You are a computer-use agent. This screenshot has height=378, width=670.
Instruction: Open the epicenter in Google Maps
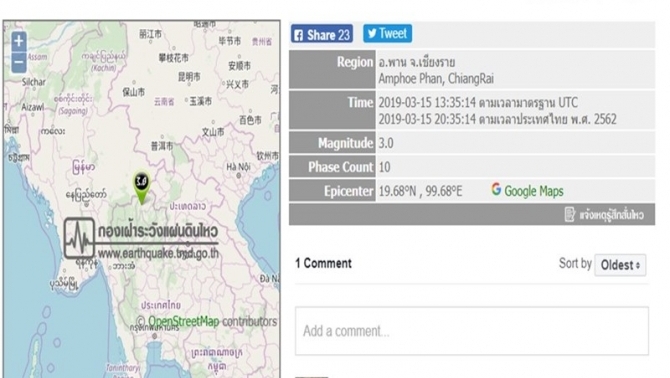(527, 190)
